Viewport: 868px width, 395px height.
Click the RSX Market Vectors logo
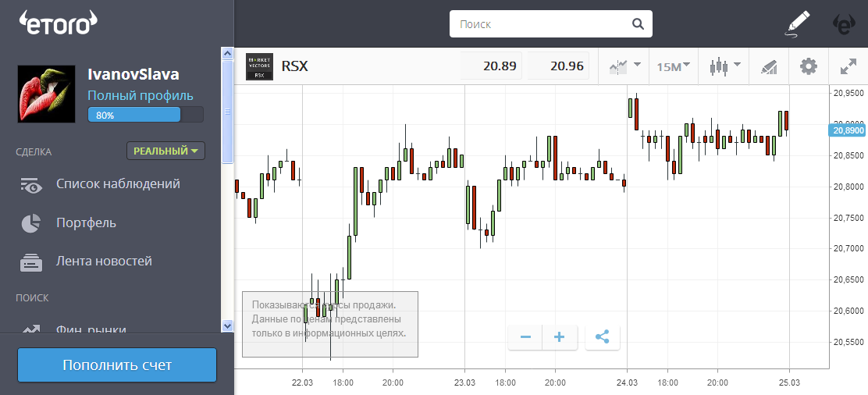(259, 67)
